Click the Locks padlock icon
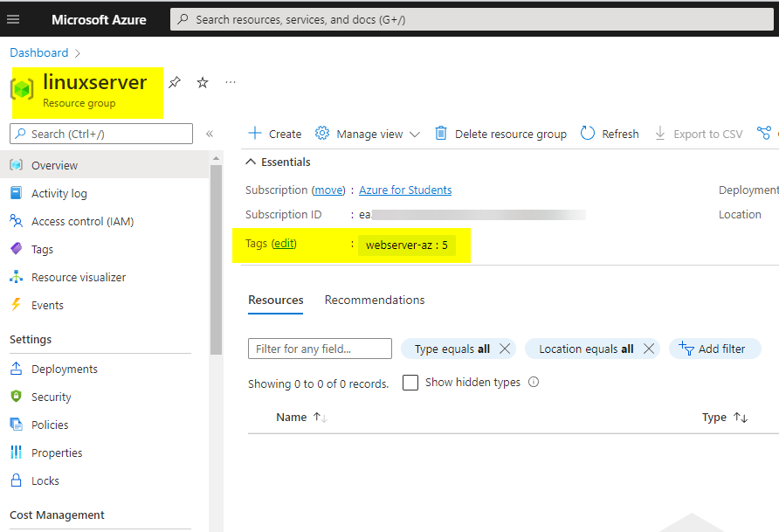 16,480
